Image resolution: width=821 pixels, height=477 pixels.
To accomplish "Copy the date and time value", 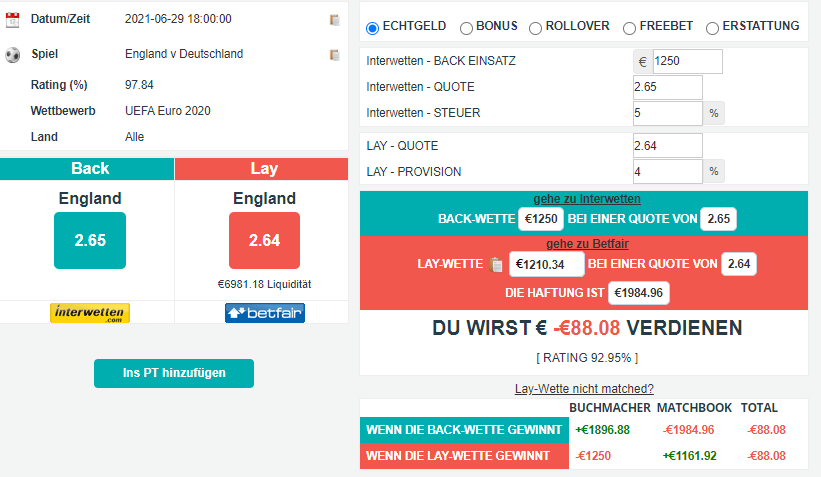I will pos(335,20).
